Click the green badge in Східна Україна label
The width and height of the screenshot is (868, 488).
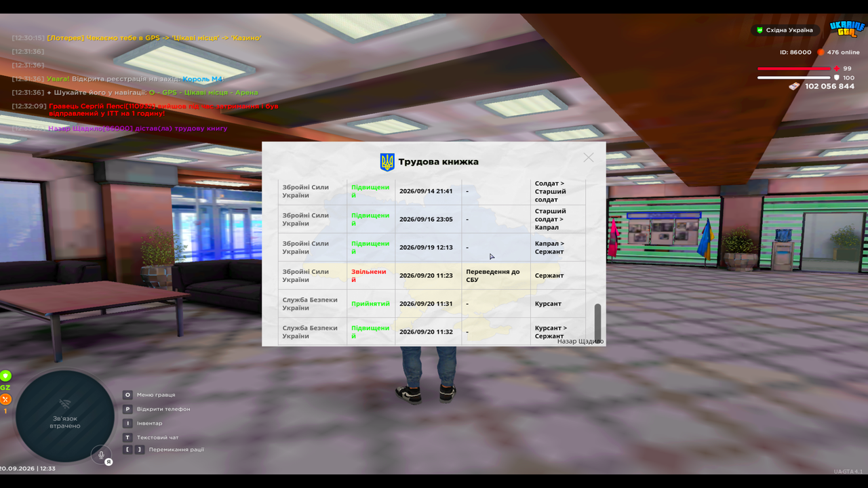pyautogui.click(x=760, y=30)
